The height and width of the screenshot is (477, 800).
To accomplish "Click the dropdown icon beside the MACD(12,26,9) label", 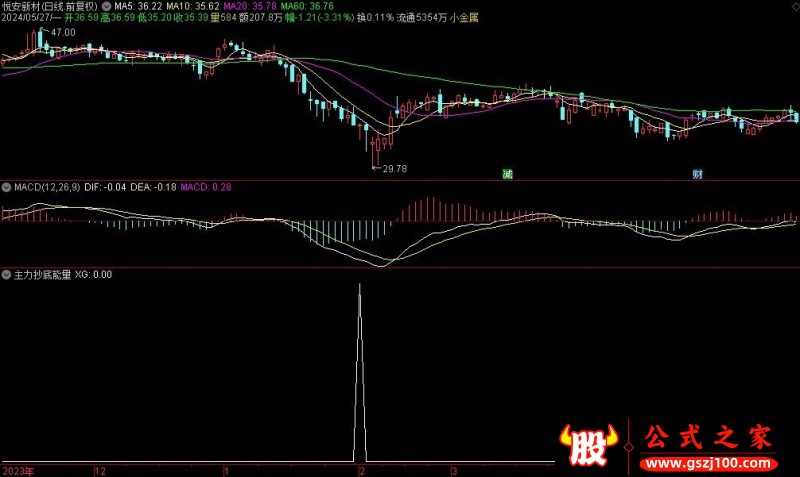I will click(5, 187).
